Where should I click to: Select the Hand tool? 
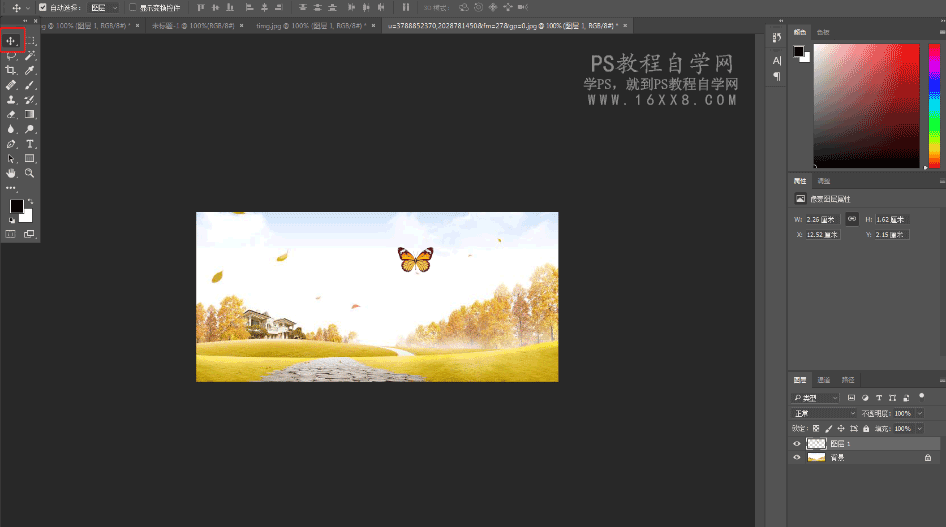pos(11,173)
